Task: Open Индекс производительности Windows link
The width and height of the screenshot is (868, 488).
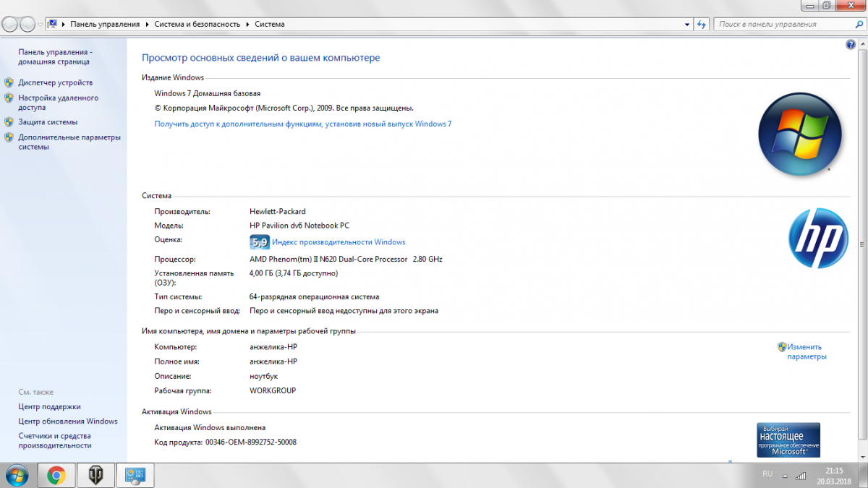Action: pyautogui.click(x=339, y=242)
